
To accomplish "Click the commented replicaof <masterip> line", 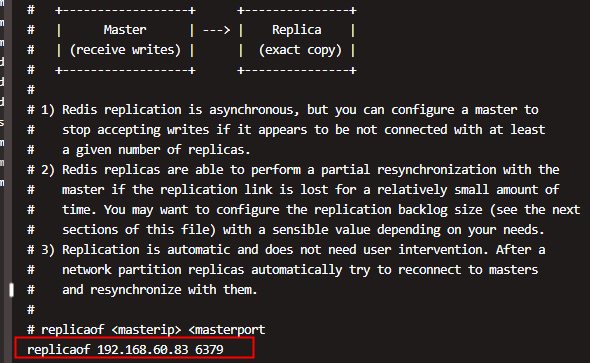I will (x=146, y=330).
